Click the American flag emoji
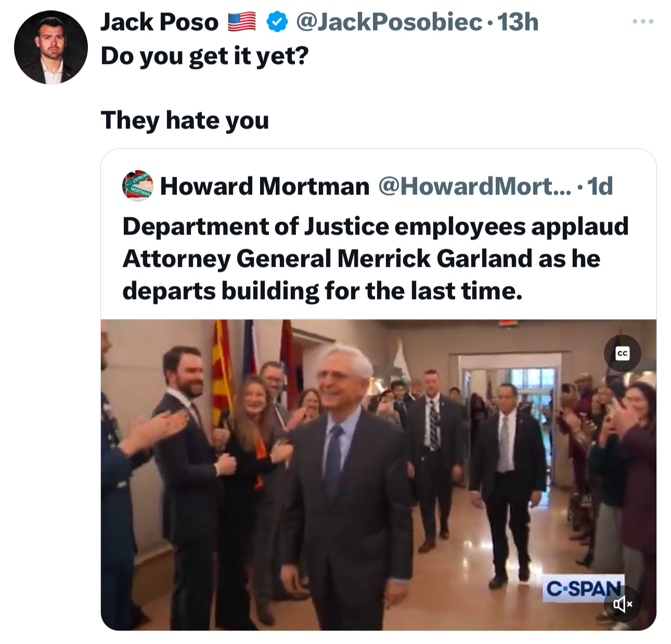 click(x=242, y=22)
